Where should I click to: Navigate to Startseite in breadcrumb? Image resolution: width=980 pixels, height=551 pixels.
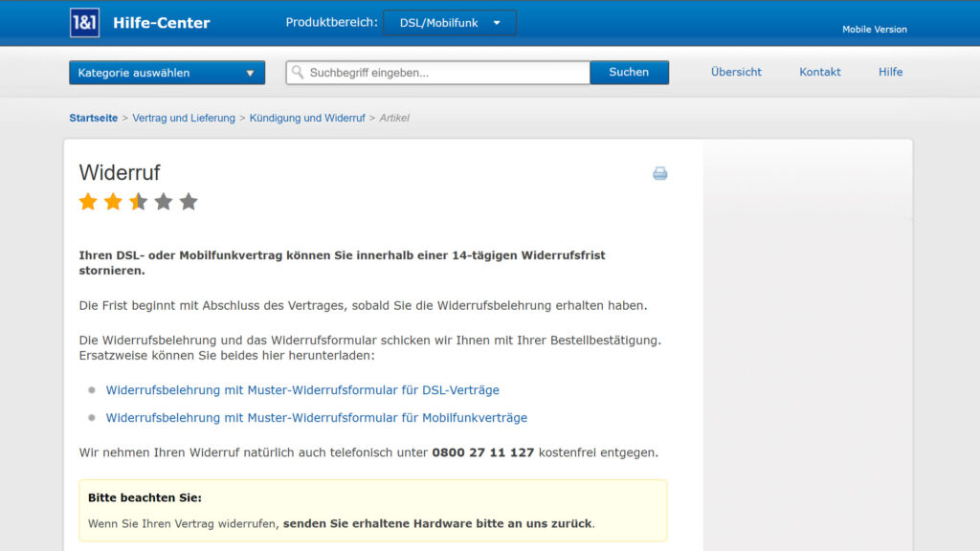93,118
